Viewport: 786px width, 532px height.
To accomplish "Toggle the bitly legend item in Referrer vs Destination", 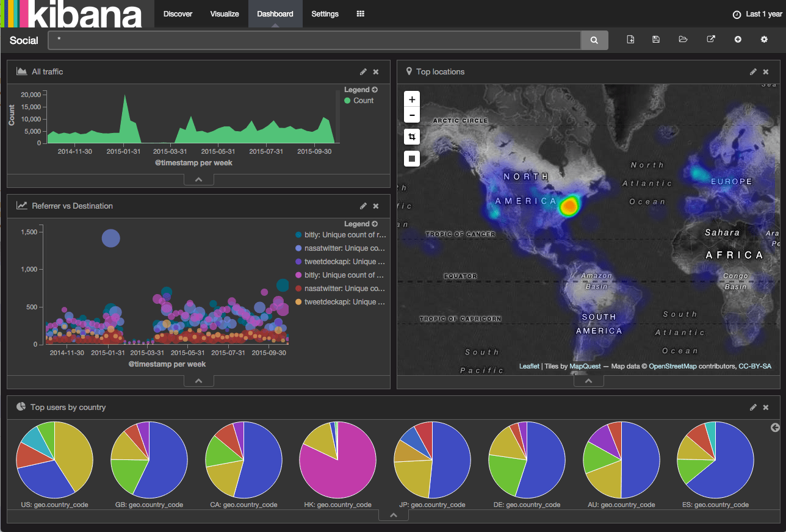I will click(x=339, y=234).
